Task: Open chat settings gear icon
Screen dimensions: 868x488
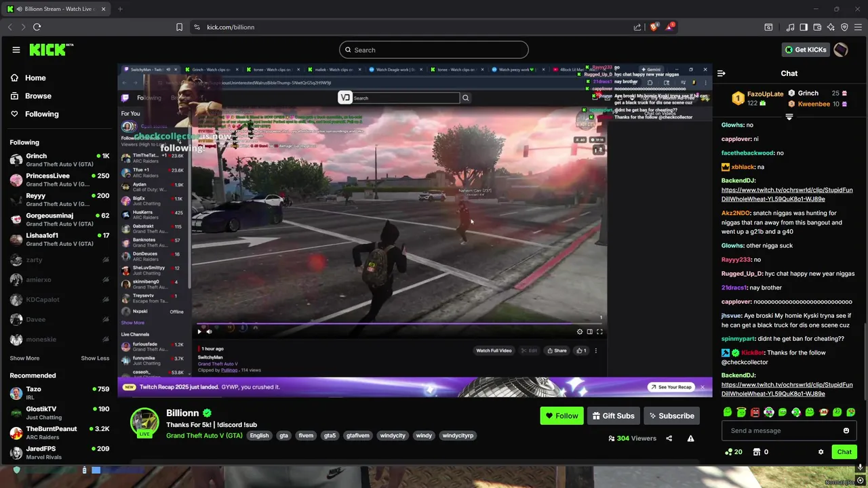Action: pyautogui.click(x=821, y=452)
